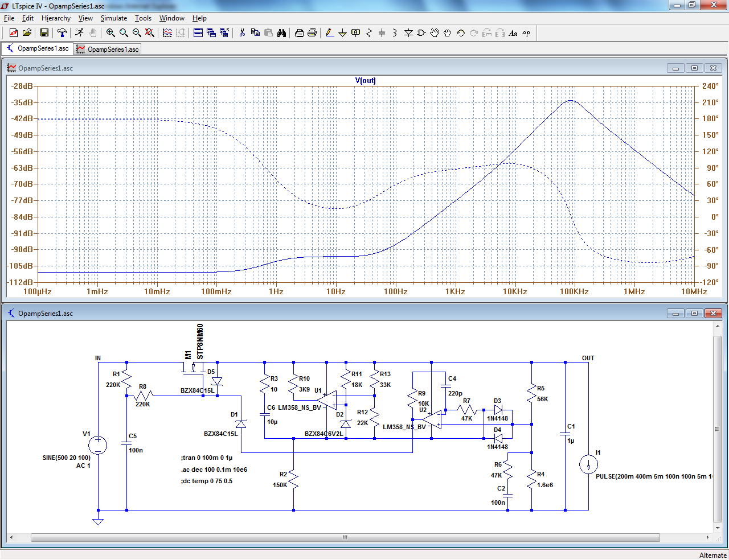Close the schematic OpampSeries1.asc sub-window
This screenshot has height=560, width=729.
[713, 314]
